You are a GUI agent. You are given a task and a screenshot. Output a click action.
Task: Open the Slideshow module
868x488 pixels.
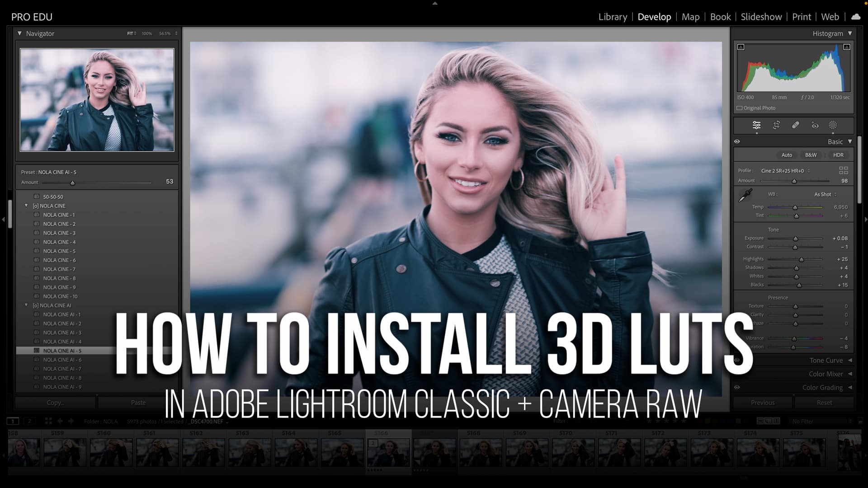(x=761, y=17)
